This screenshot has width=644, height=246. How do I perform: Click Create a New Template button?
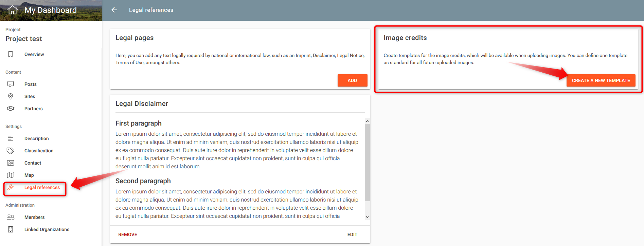601,80
